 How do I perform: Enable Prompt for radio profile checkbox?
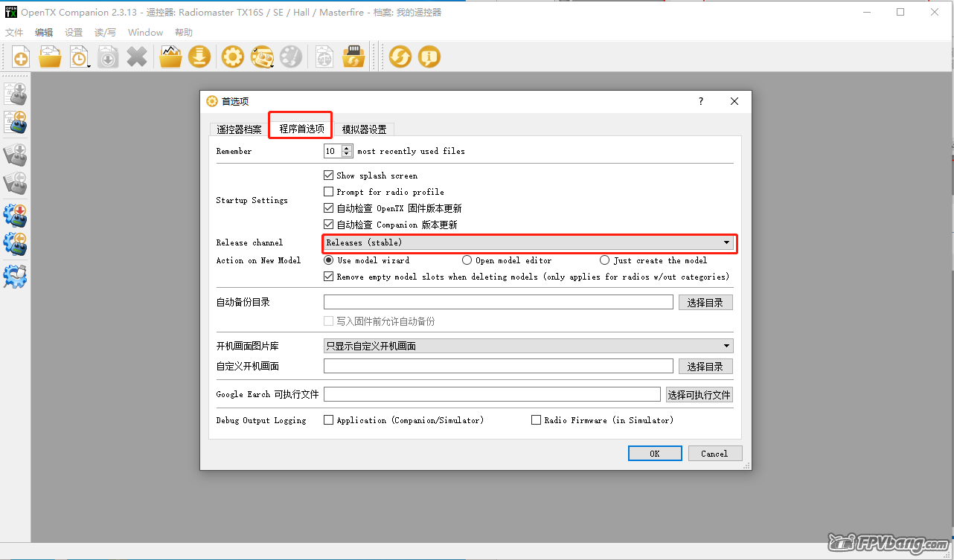click(x=328, y=192)
